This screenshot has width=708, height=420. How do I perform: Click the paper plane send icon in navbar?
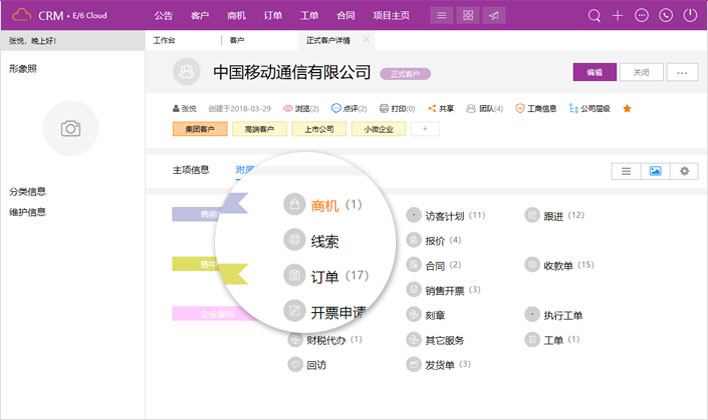coord(494,16)
